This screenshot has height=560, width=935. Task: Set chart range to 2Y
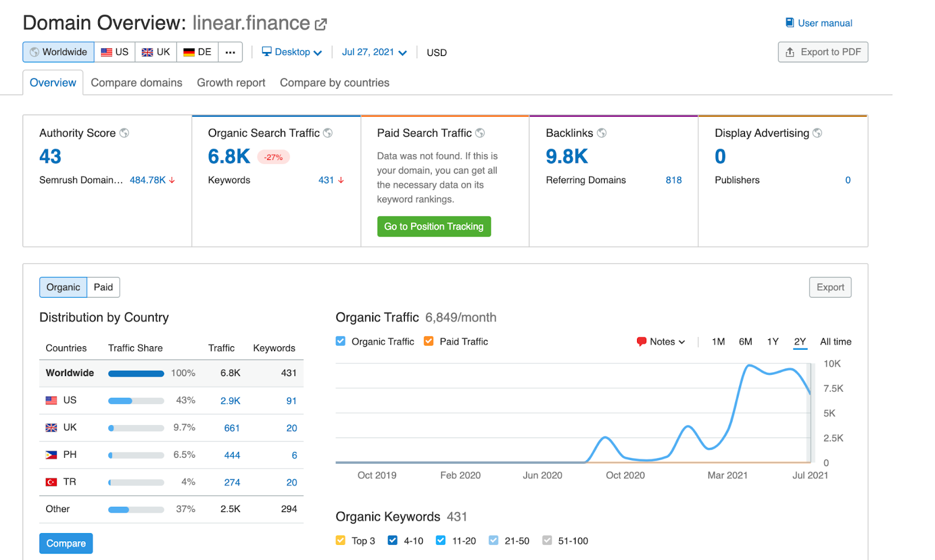[800, 342]
